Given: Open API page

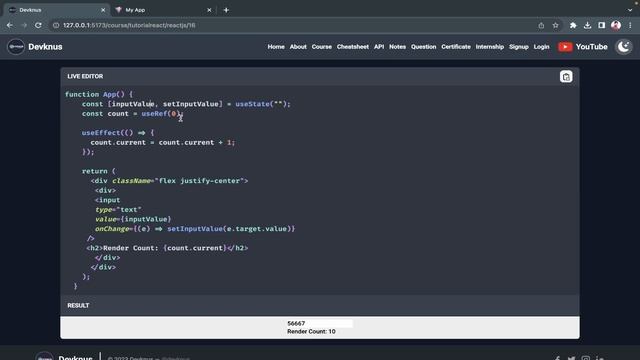Looking at the screenshot, I should click(x=379, y=47).
